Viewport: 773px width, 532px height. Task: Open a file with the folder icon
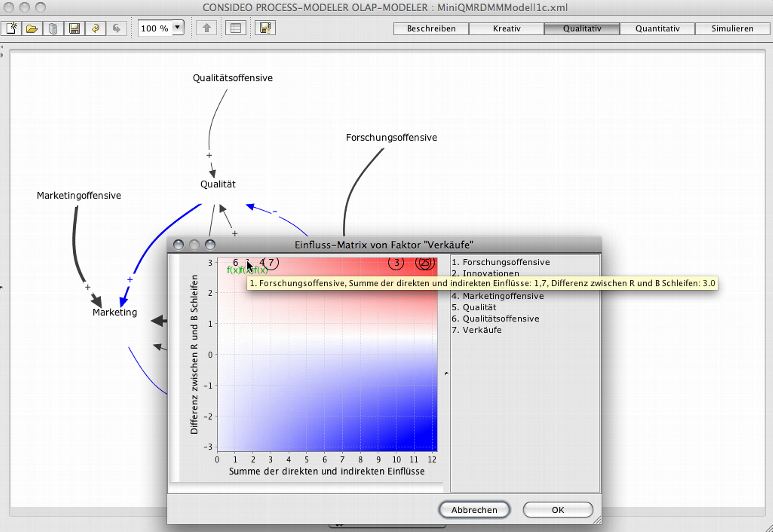(x=32, y=28)
